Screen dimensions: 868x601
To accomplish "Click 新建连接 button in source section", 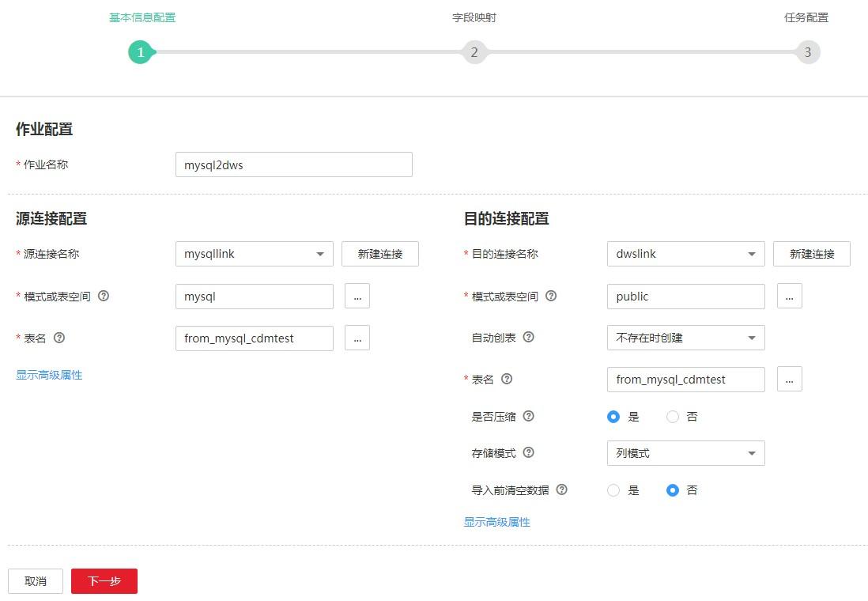I will coord(380,254).
